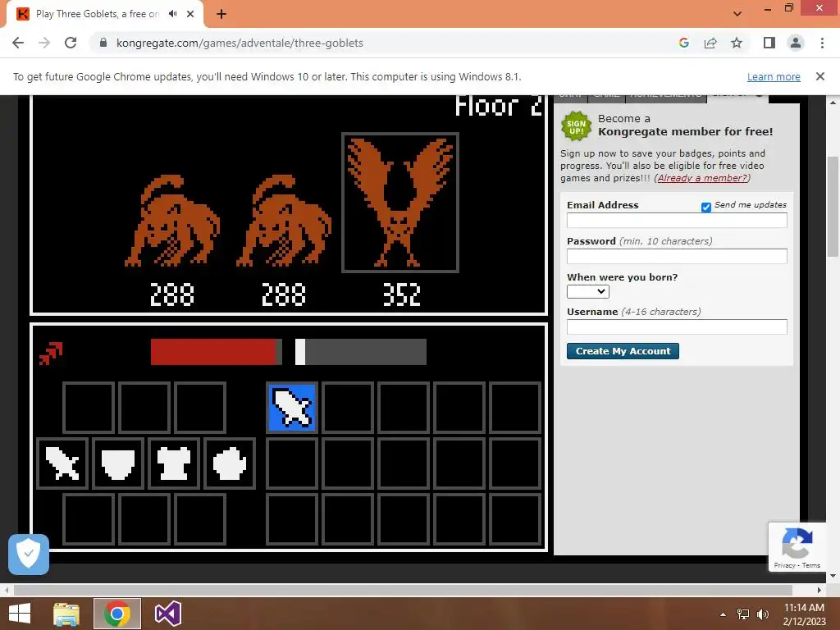Select the equipped shield slot

(x=118, y=463)
